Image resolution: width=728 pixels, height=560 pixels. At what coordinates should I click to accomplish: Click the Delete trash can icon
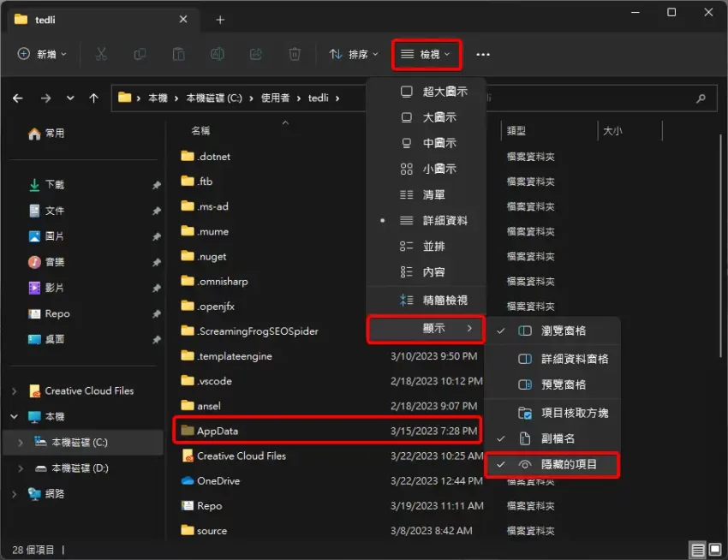[295, 54]
